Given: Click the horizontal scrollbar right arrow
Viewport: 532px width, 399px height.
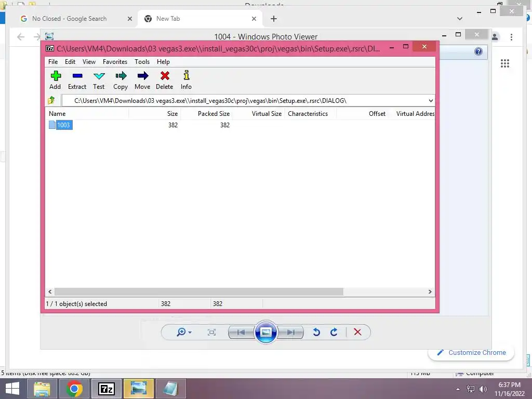Looking at the screenshot, I should (430, 291).
